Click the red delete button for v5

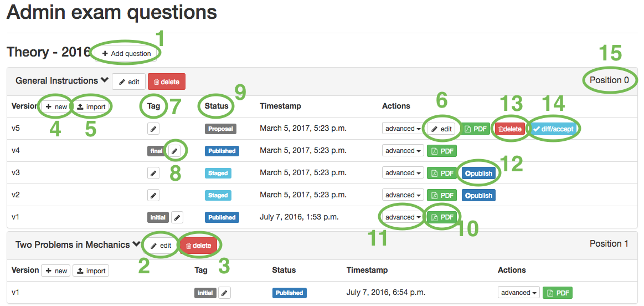509,129
